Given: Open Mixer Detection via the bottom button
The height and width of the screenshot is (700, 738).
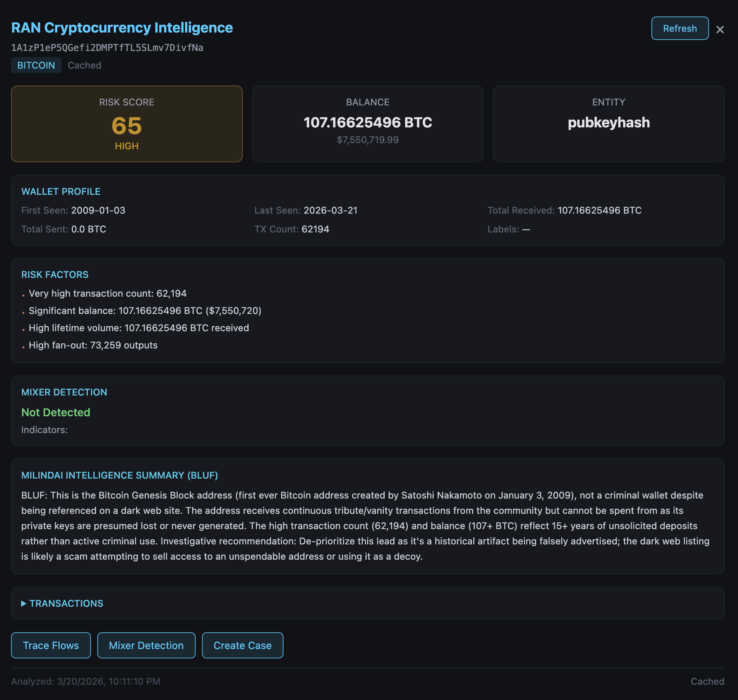Looking at the screenshot, I should [146, 645].
